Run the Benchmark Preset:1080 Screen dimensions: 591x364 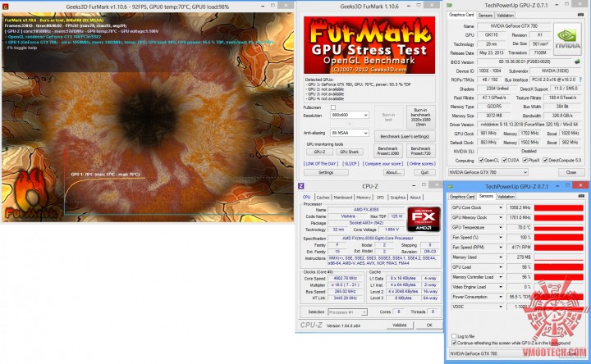click(x=387, y=151)
